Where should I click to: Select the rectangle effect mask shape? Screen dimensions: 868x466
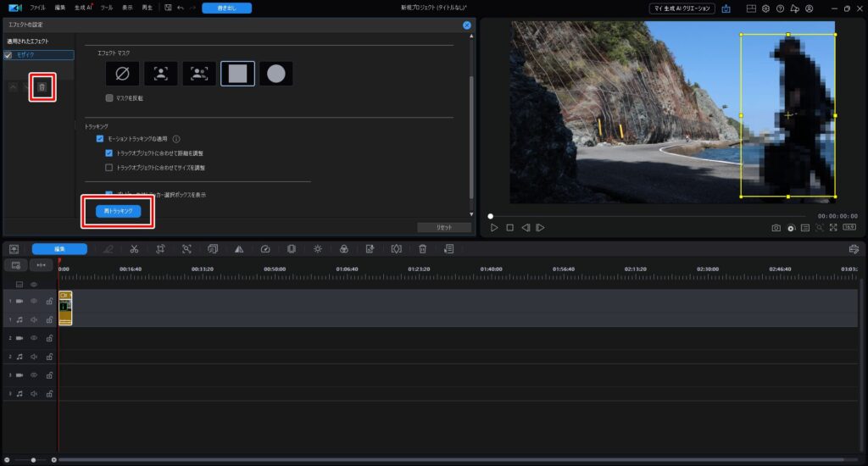[237, 74]
